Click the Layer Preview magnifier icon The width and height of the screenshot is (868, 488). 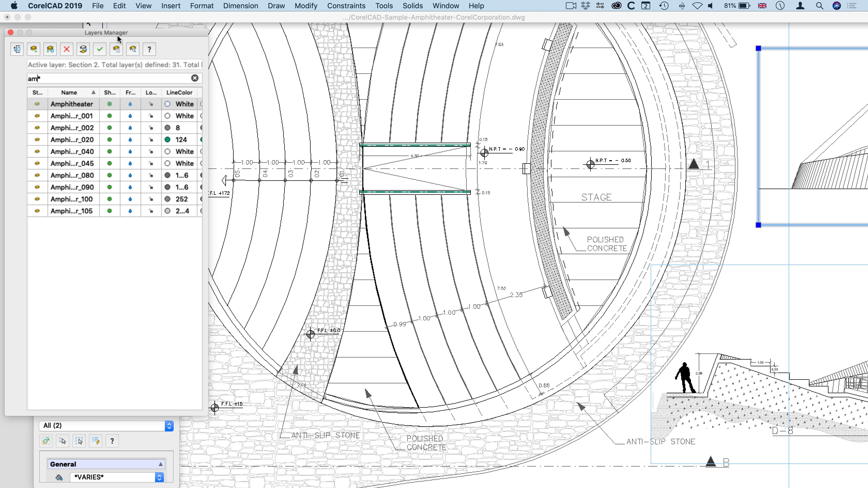[133, 50]
